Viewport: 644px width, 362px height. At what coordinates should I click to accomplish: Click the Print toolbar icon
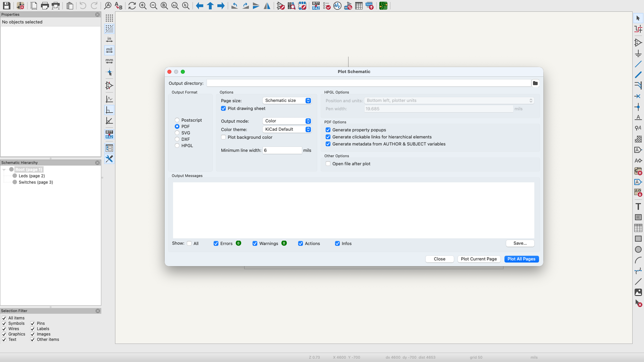[x=45, y=6]
